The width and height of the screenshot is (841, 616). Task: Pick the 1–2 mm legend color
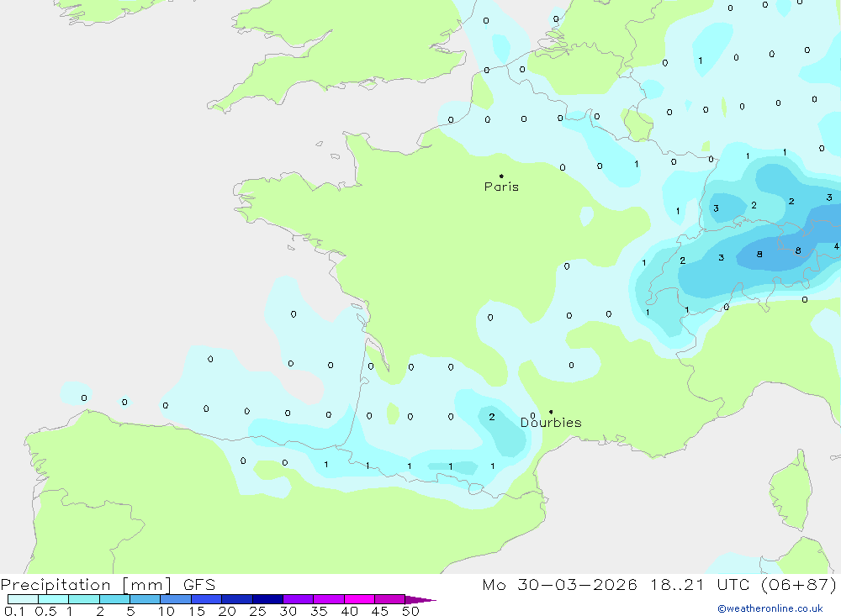click(x=84, y=599)
